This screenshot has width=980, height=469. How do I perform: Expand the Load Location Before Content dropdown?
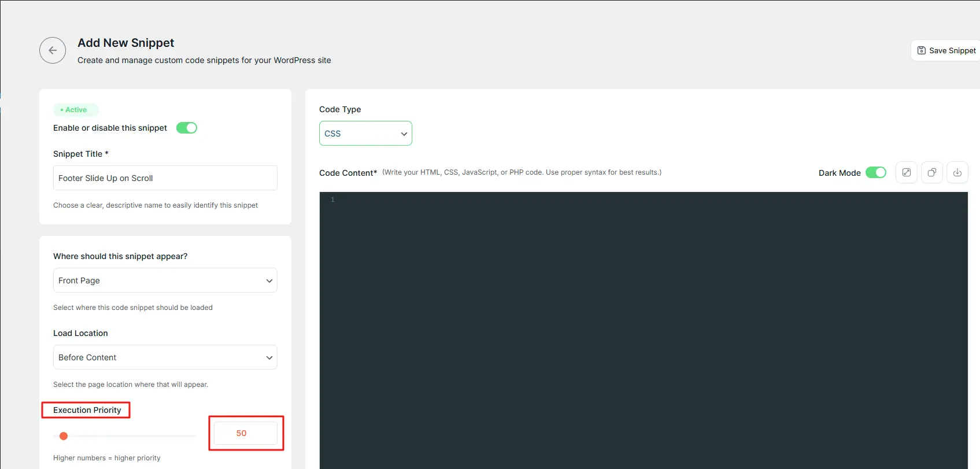[165, 357]
